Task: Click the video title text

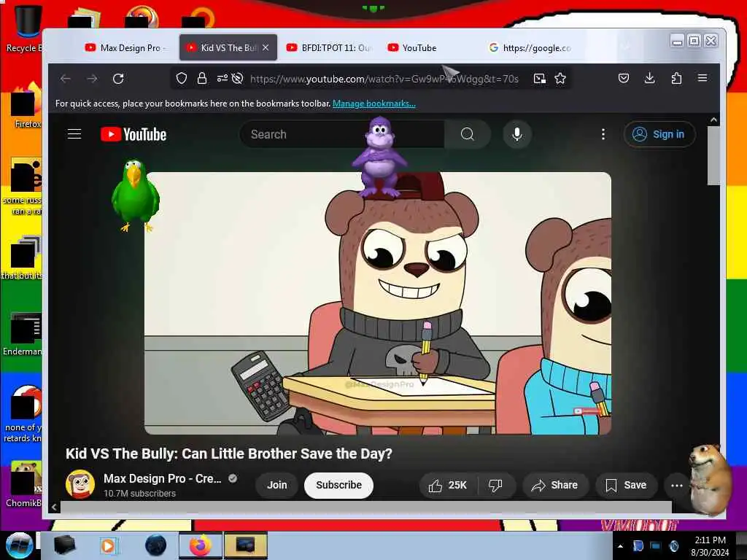Action: coord(228,454)
